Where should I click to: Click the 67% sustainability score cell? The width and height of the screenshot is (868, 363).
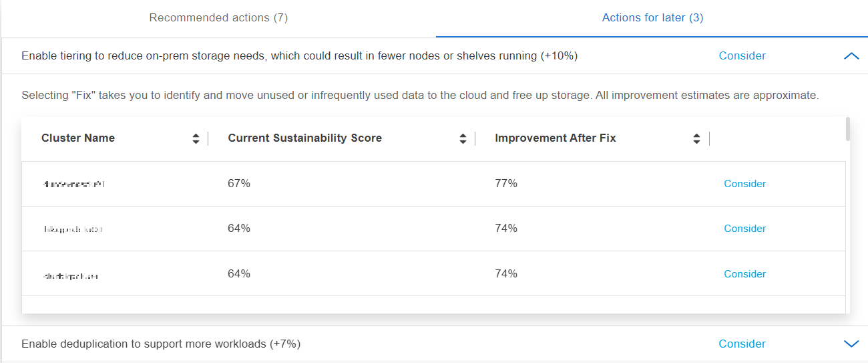click(239, 183)
